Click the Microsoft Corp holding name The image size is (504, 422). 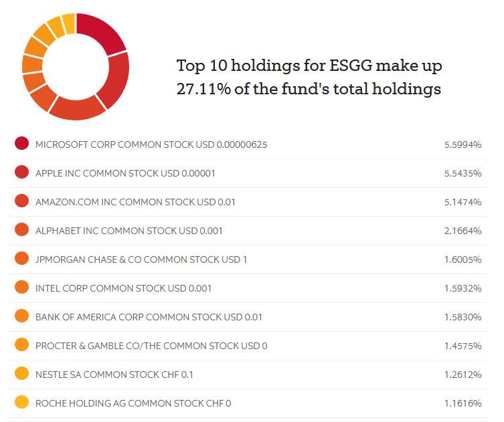tap(151, 144)
